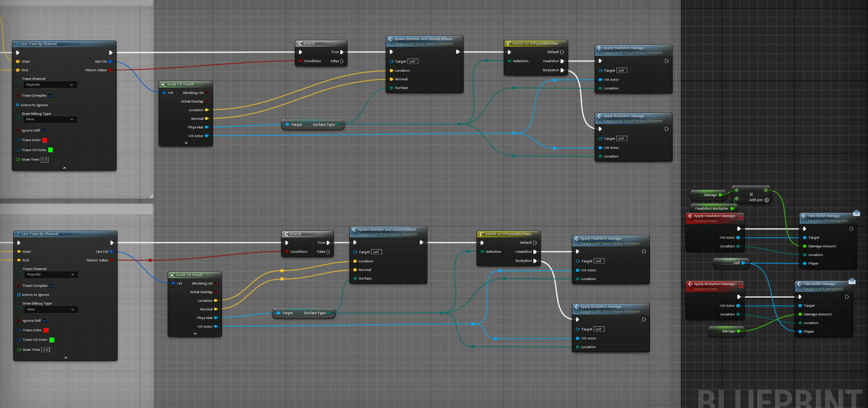Toggle Trace Complex on the lower Line Trace node
868x408 pixels.
click(x=51, y=286)
